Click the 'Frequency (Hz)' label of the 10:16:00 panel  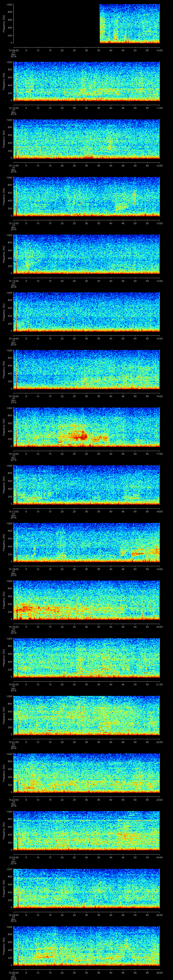point(4,427)
